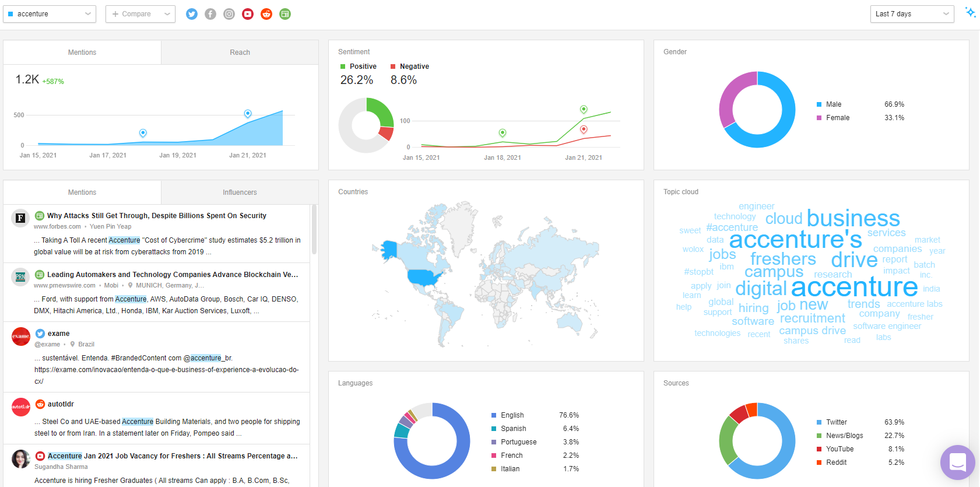
Task: Open the Compare dropdown
Action: click(140, 14)
